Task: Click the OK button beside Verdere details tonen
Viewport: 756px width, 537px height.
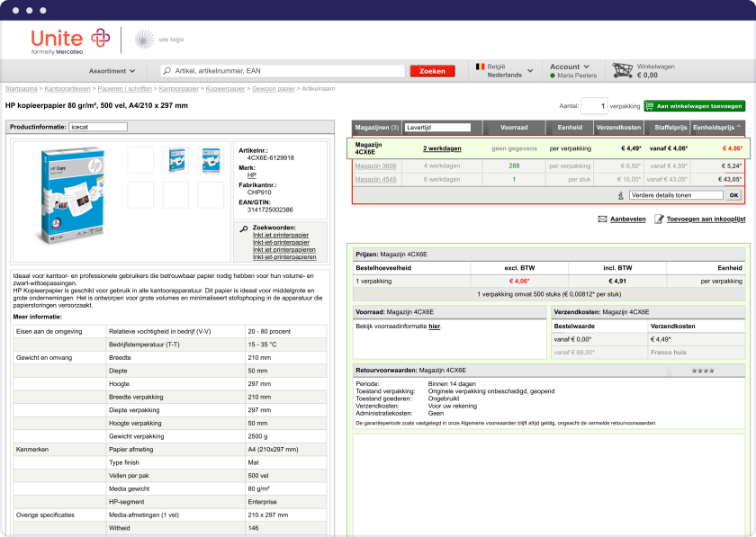Action: (733, 195)
